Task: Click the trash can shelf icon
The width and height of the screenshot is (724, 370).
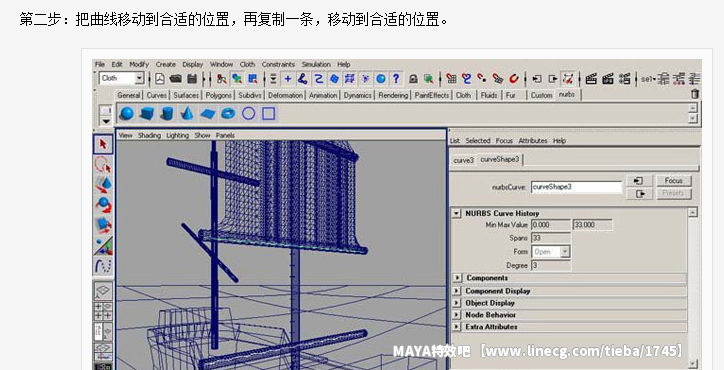Action: pyautogui.click(x=694, y=94)
